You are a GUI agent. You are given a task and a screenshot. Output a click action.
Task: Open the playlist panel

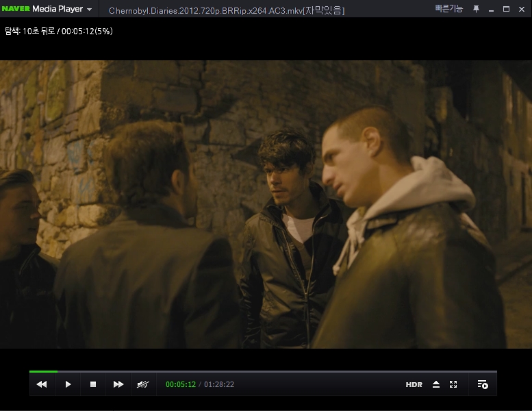483,384
